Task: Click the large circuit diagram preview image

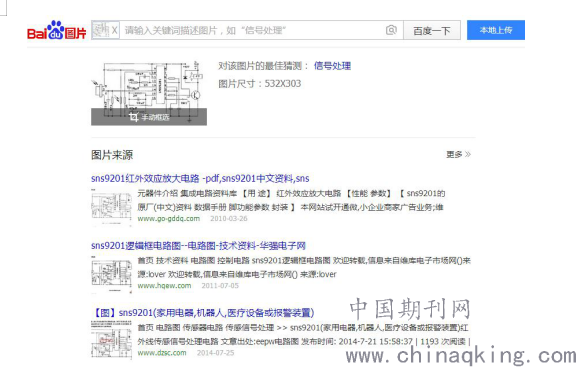Action: (x=149, y=93)
